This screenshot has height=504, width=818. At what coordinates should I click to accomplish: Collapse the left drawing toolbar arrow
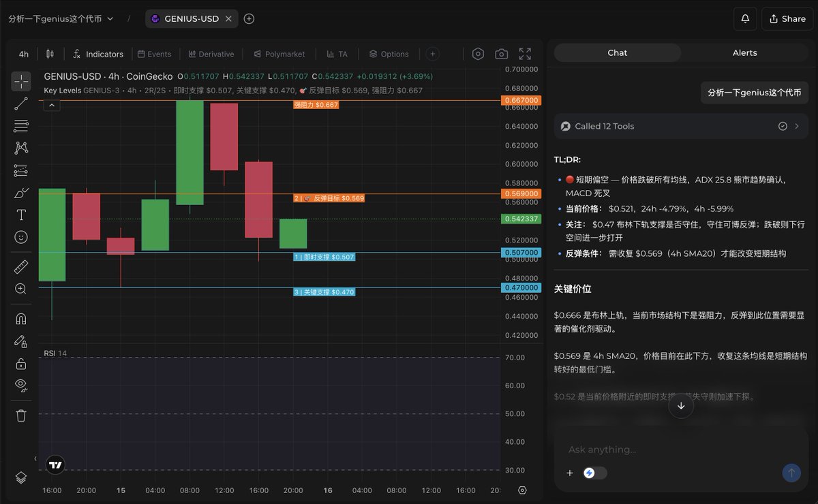click(35, 458)
